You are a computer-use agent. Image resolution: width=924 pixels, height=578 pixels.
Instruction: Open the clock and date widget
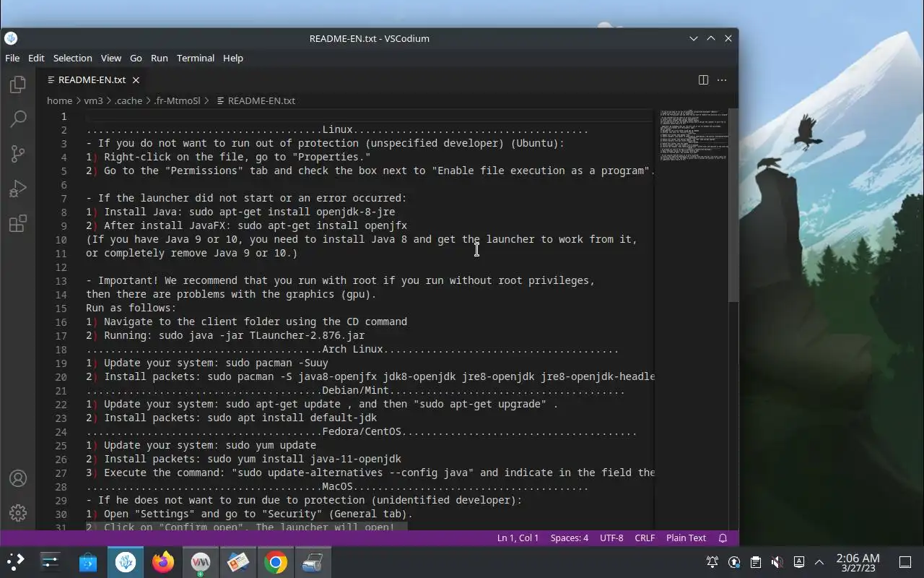point(858,562)
